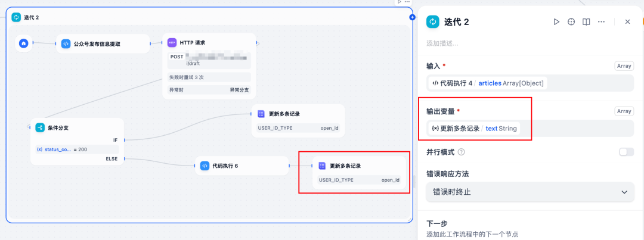Image resolution: width=644 pixels, height=240 pixels.
Task: Click the home start icon inside iteration
Action: pos(24,43)
